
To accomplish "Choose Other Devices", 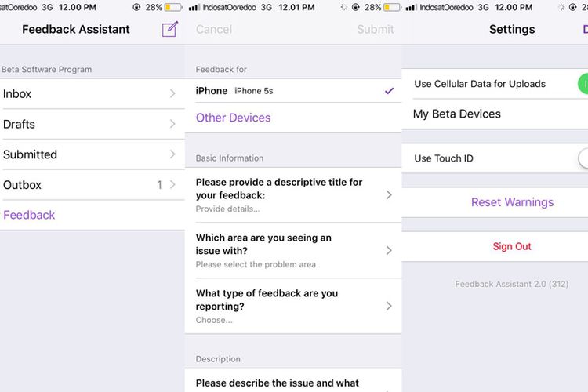I will 233,118.
